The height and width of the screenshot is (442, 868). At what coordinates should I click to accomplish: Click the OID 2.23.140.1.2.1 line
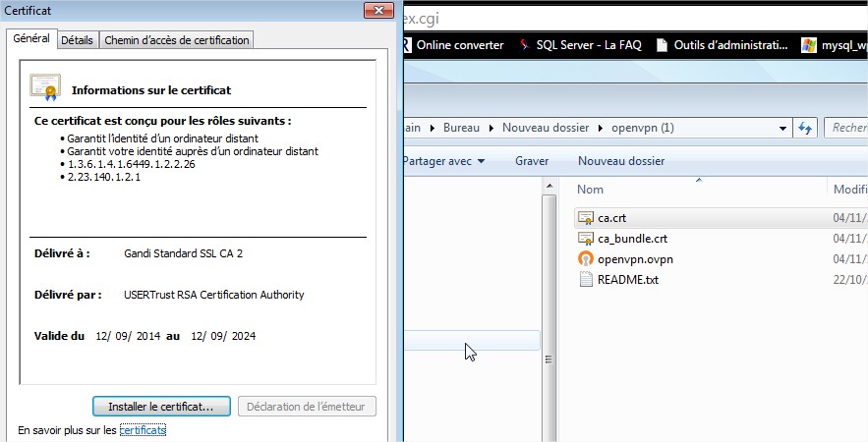coord(104,177)
